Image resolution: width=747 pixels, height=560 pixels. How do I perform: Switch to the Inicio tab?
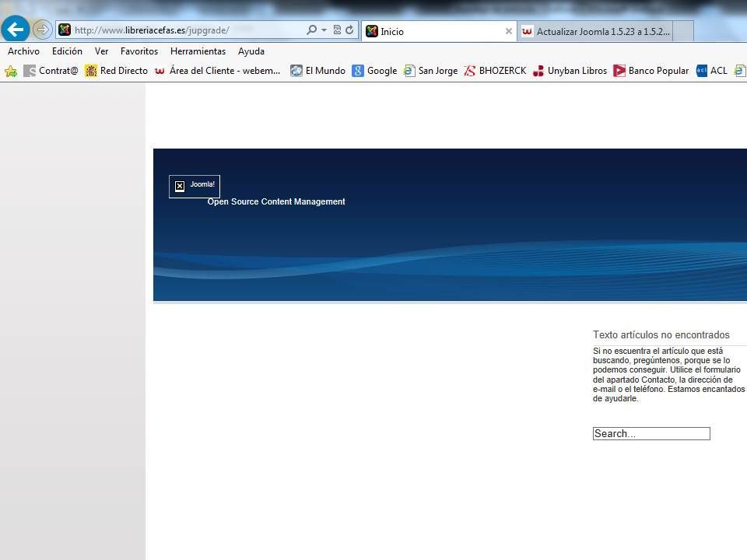[x=439, y=31]
